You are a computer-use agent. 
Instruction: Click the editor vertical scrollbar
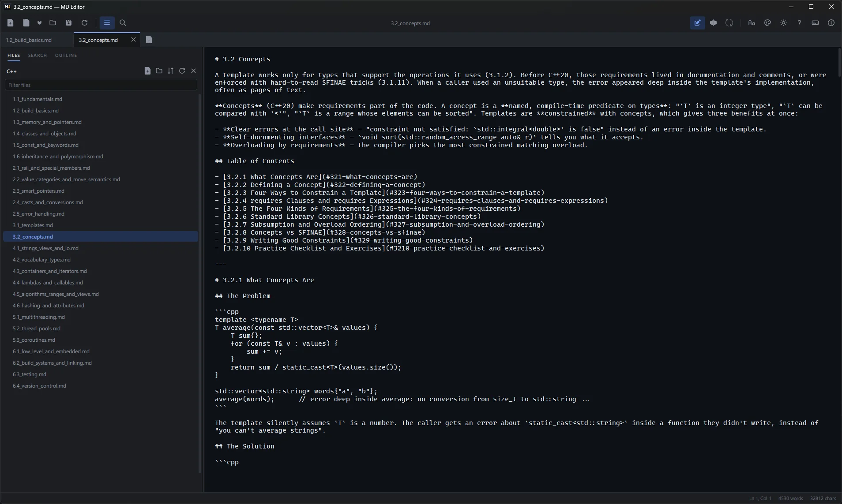coord(839,62)
